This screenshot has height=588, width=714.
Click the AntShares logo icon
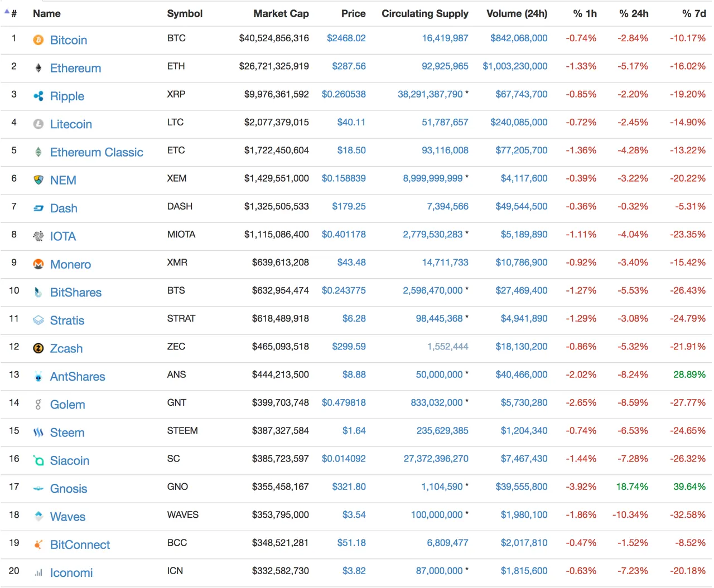pyautogui.click(x=38, y=377)
